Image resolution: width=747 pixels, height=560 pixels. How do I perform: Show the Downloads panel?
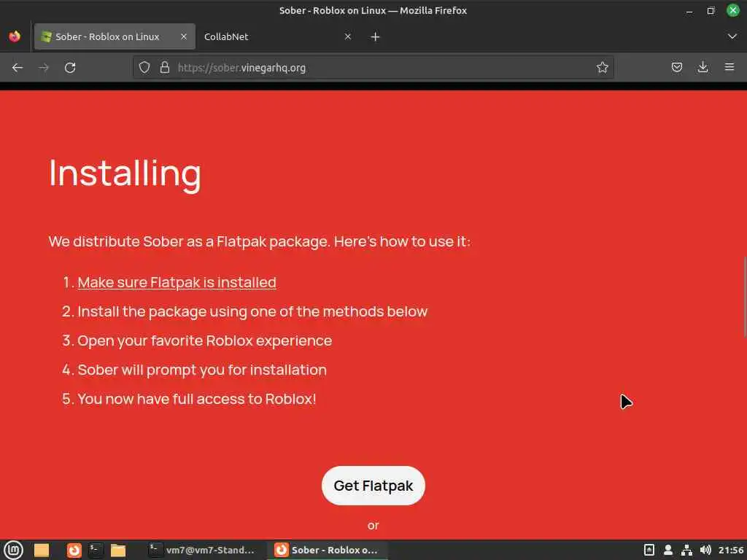[x=703, y=68]
